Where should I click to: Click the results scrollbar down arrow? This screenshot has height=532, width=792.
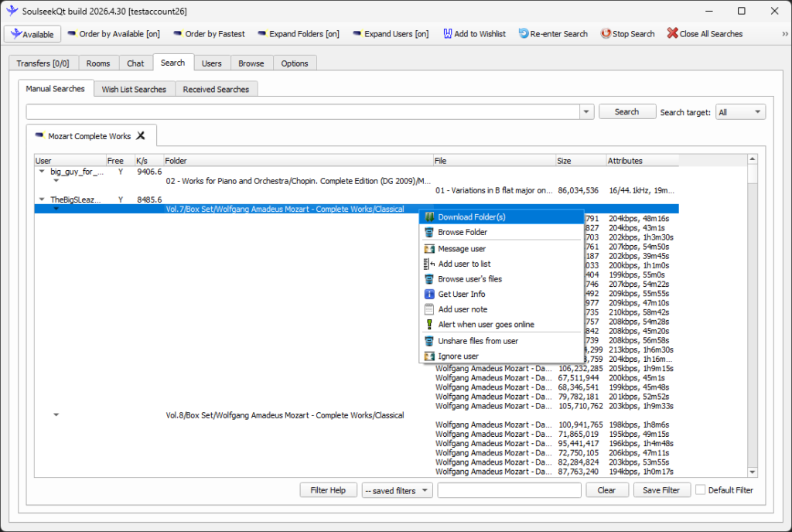tap(752, 472)
